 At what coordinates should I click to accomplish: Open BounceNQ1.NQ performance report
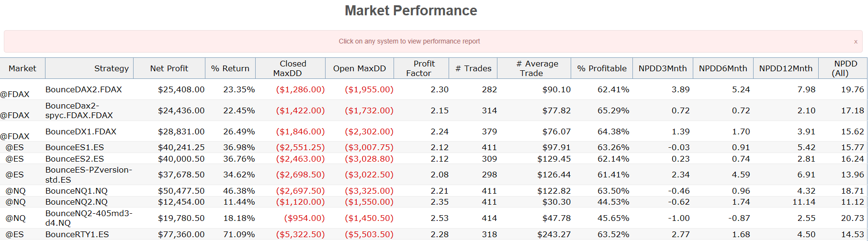tap(77, 191)
